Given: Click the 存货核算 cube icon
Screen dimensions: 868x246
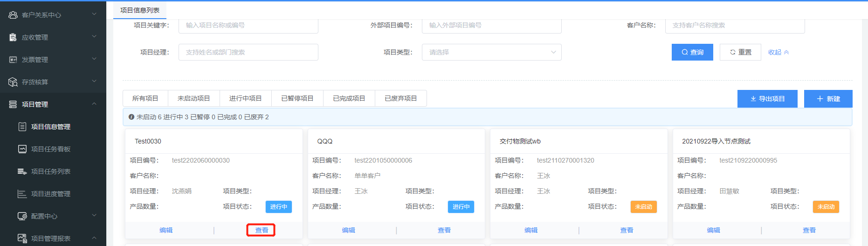Looking at the screenshot, I should (13, 82).
